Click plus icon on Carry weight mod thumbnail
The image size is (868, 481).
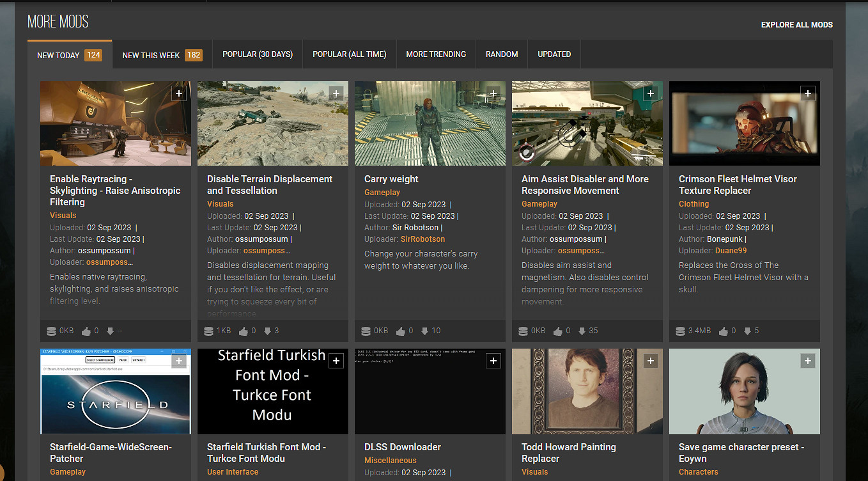click(x=493, y=93)
